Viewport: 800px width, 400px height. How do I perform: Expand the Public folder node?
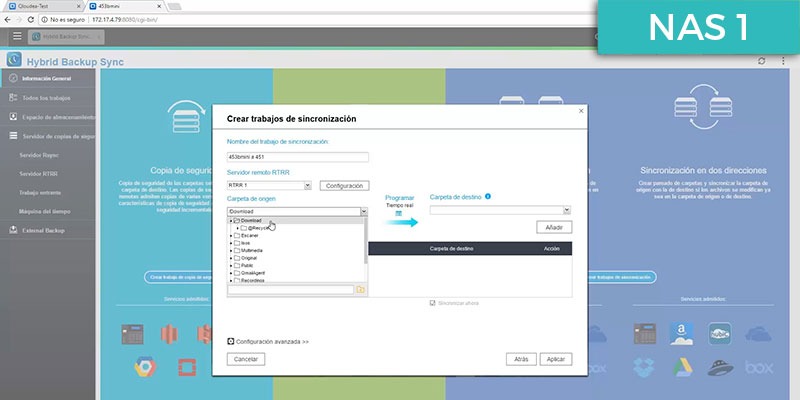coord(231,266)
